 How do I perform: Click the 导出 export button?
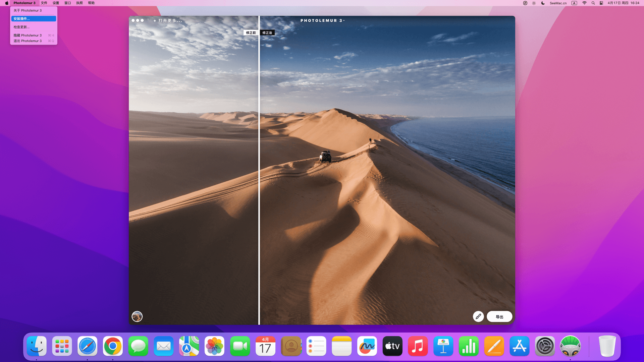click(x=499, y=316)
